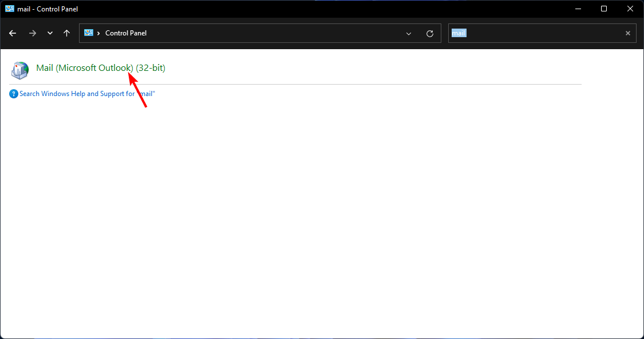Image resolution: width=644 pixels, height=339 pixels.
Task: Open Search Windows Help and Support link
Action: pyautogui.click(x=87, y=94)
